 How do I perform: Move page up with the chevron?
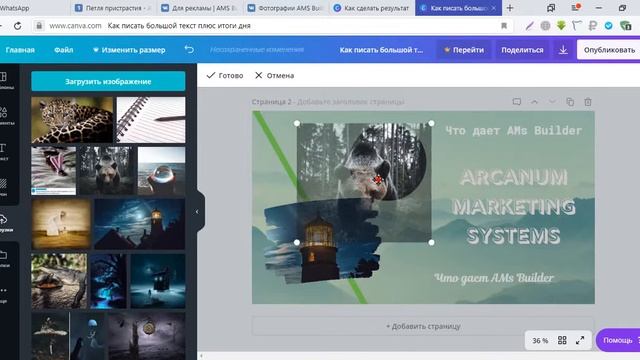(534, 102)
